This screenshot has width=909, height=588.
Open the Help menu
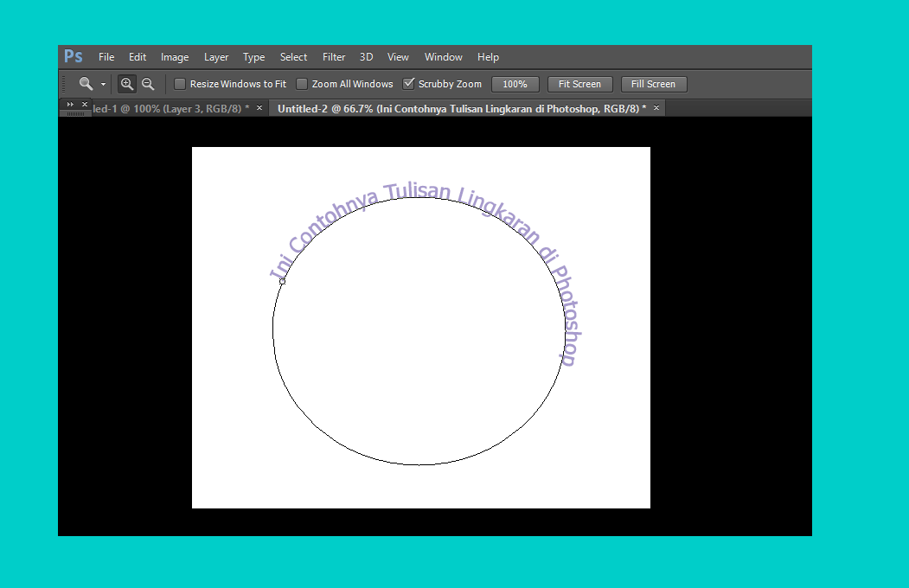[488, 57]
